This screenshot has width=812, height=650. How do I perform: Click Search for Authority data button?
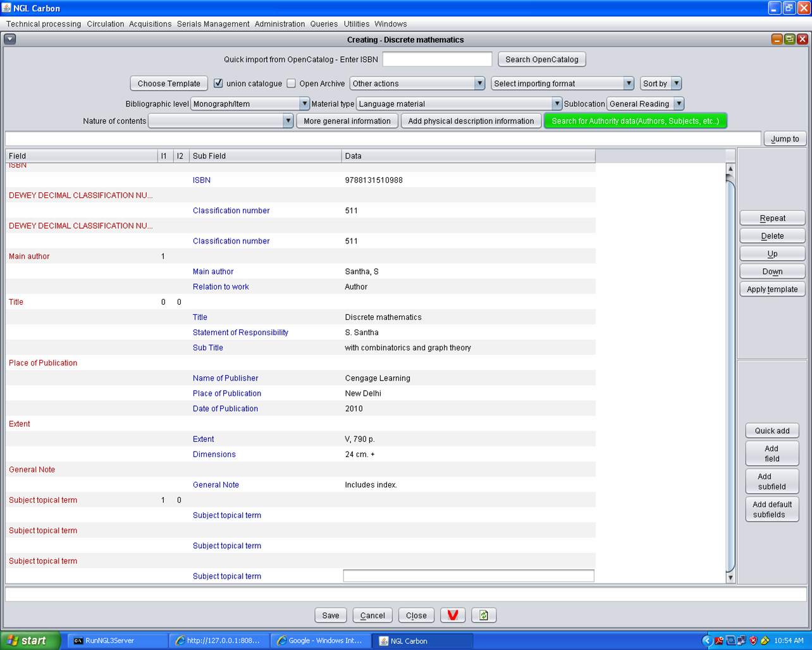pos(635,121)
